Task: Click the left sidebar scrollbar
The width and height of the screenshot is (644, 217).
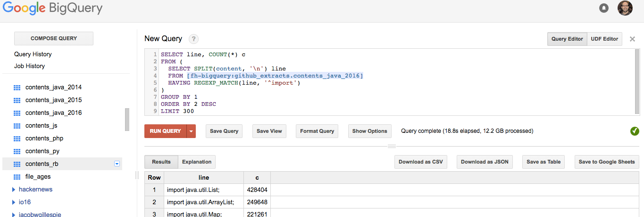Action: coord(127,119)
